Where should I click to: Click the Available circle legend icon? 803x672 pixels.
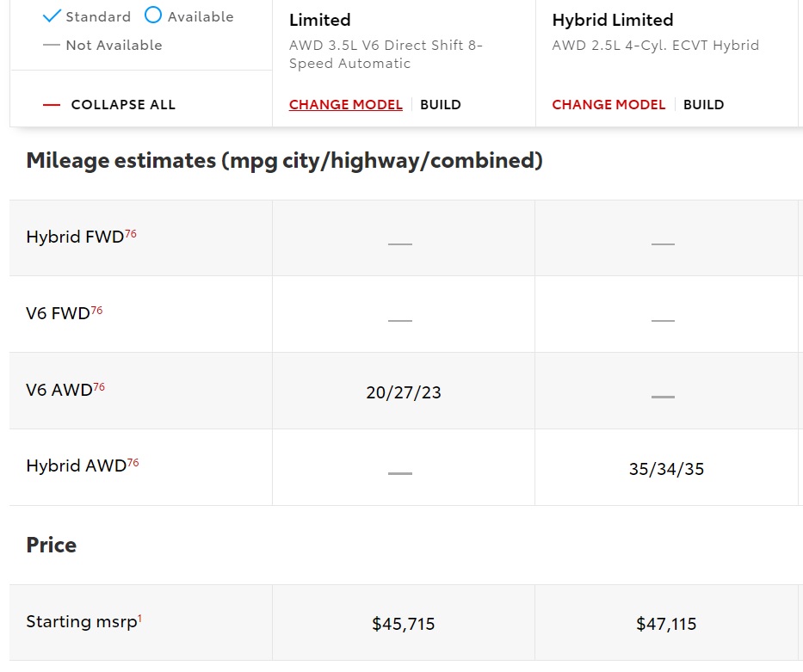point(153,15)
